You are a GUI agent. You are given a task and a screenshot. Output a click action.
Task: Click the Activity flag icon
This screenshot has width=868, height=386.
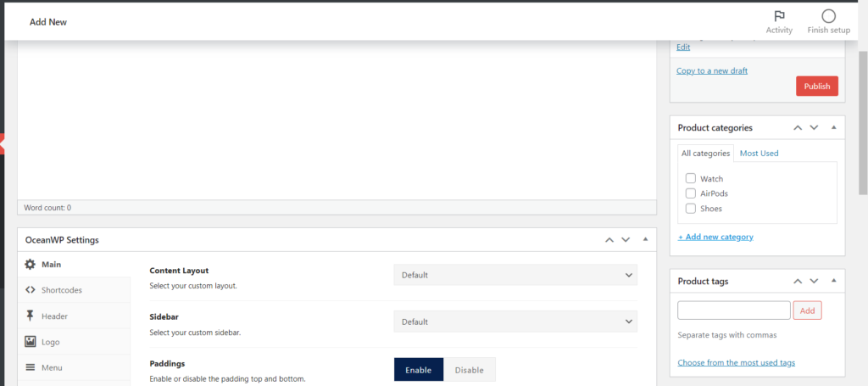(778, 17)
